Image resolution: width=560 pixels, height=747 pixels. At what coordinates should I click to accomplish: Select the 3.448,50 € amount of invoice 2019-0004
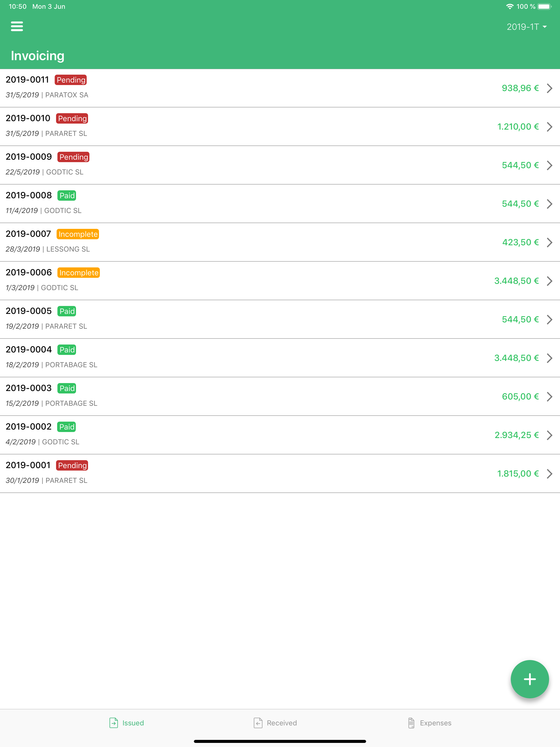pyautogui.click(x=517, y=358)
